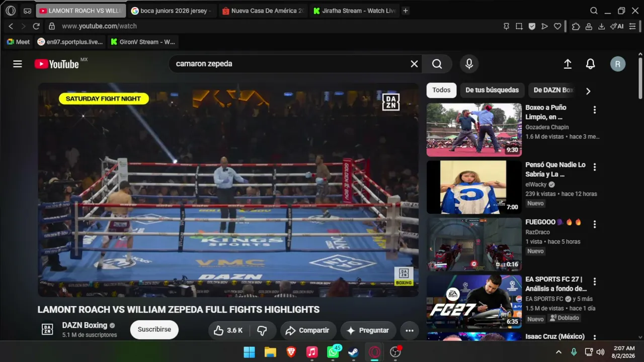Open options for Isaac Cruz (México) video

click(x=594, y=338)
